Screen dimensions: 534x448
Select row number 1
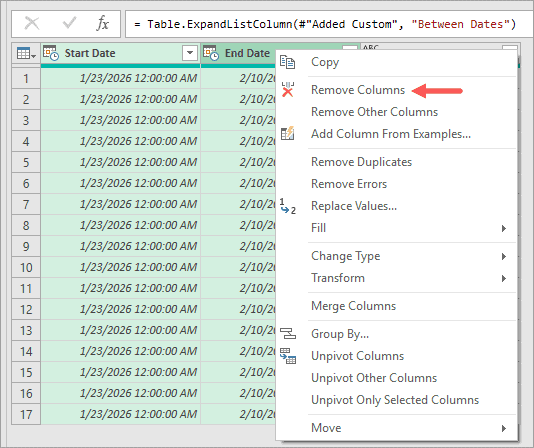tap(26, 79)
